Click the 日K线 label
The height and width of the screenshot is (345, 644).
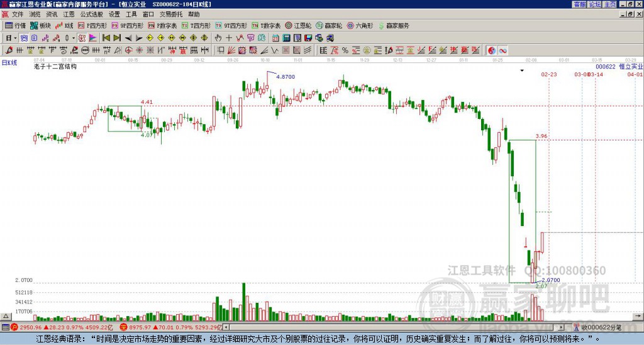(9, 63)
